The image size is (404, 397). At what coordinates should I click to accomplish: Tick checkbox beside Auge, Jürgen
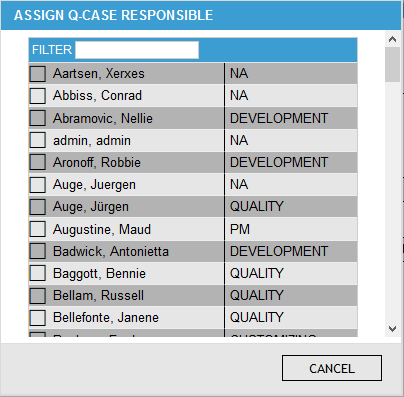38,207
